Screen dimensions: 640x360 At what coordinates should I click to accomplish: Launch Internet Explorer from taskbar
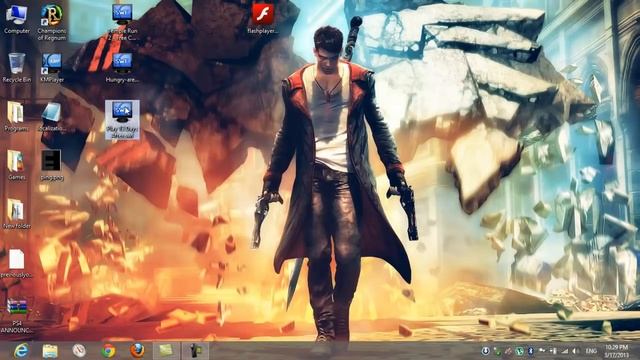(21, 351)
